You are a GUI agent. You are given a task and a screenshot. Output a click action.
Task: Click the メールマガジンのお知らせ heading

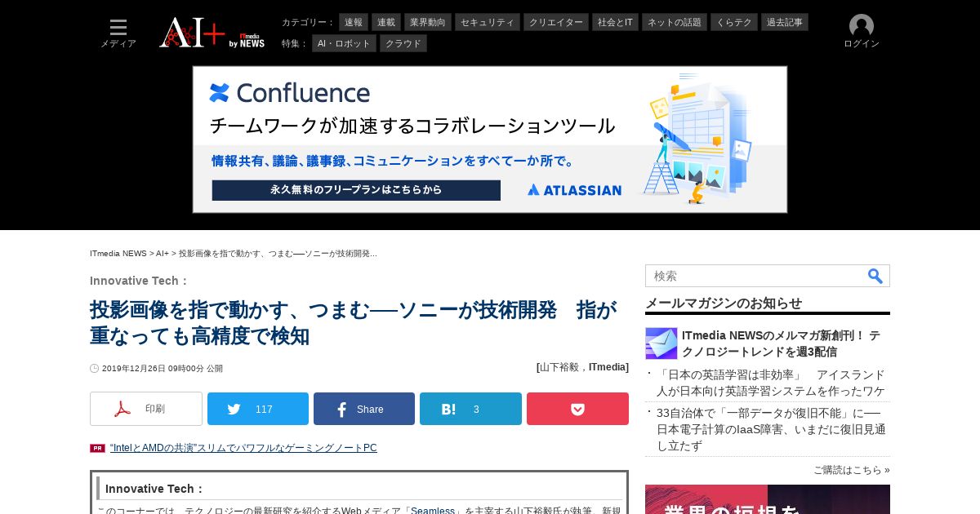pyautogui.click(x=724, y=303)
